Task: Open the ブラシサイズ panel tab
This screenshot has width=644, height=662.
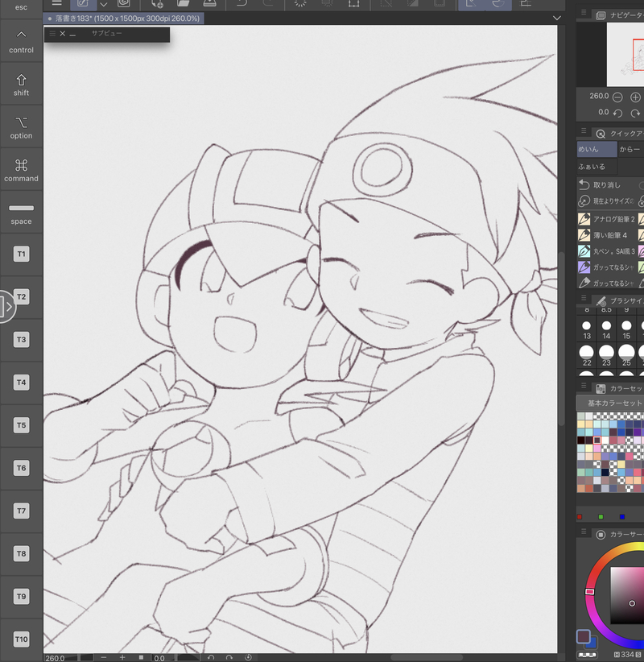Action: click(620, 300)
